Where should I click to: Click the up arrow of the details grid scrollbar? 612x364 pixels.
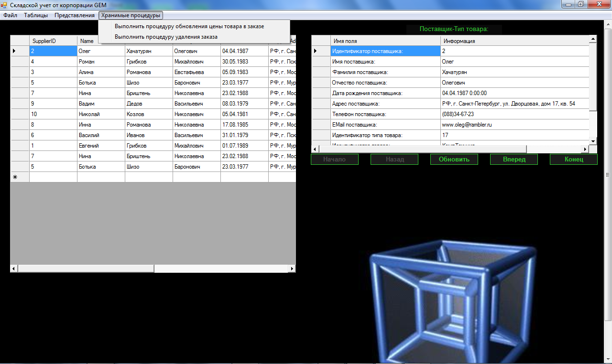coord(593,39)
